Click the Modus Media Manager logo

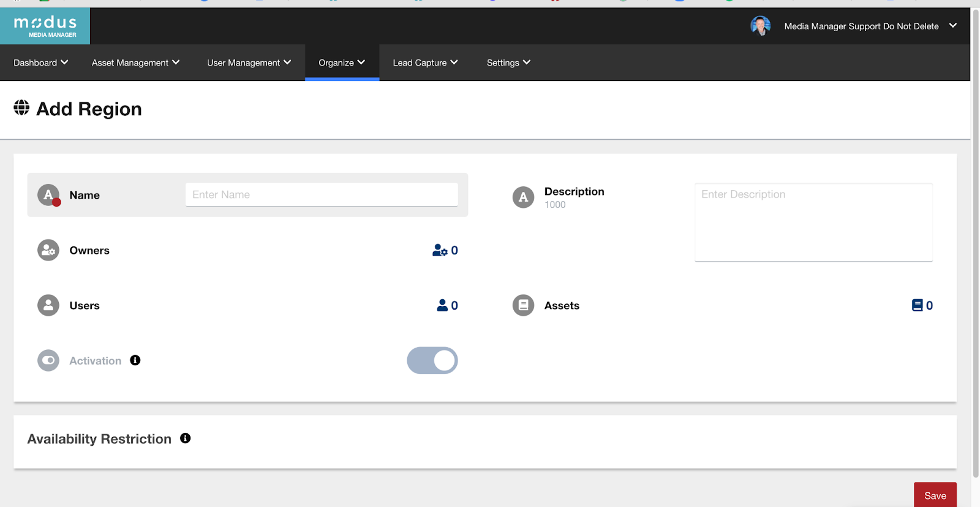click(x=45, y=26)
